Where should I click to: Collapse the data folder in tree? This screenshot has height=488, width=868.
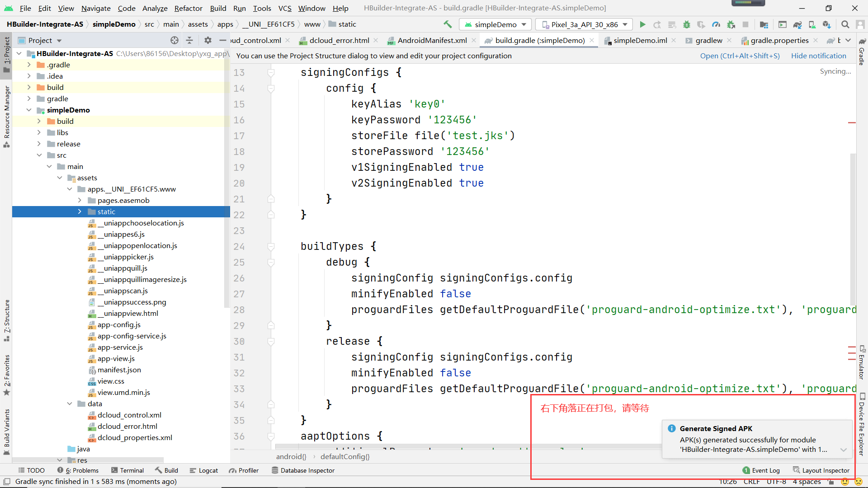click(x=70, y=404)
